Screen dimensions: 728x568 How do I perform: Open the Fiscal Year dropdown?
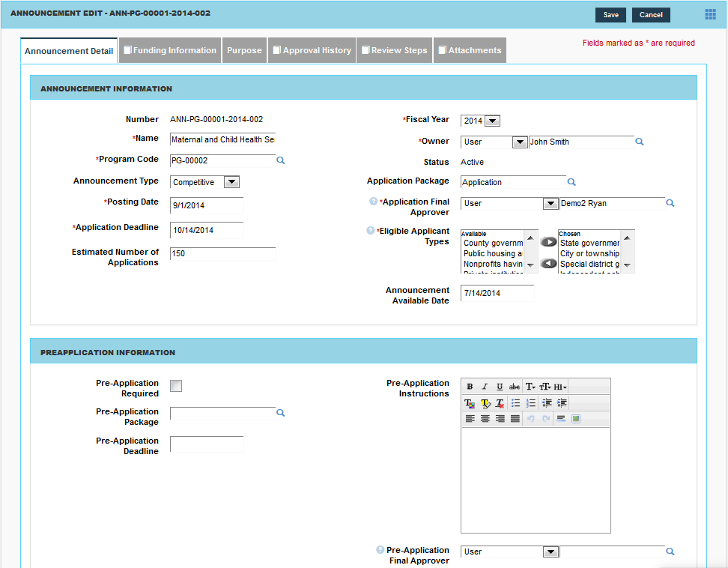pos(492,121)
